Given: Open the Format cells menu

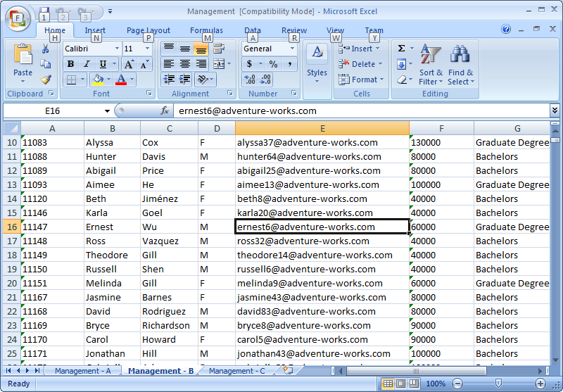Looking at the screenshot, I should point(361,80).
